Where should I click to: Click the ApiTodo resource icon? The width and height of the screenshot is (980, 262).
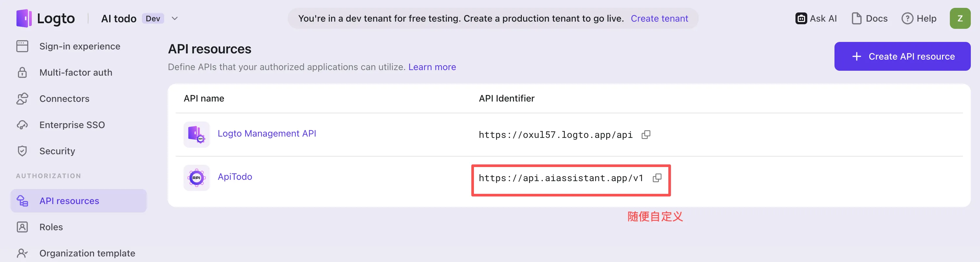196,178
